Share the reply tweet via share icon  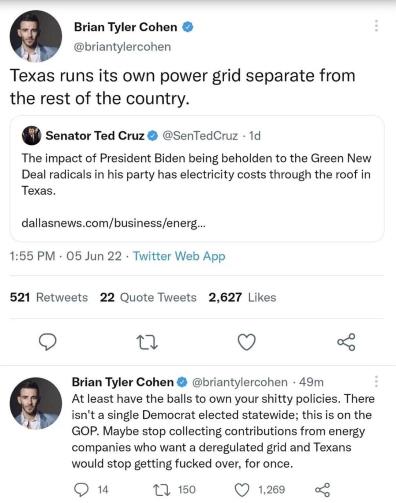click(x=322, y=490)
